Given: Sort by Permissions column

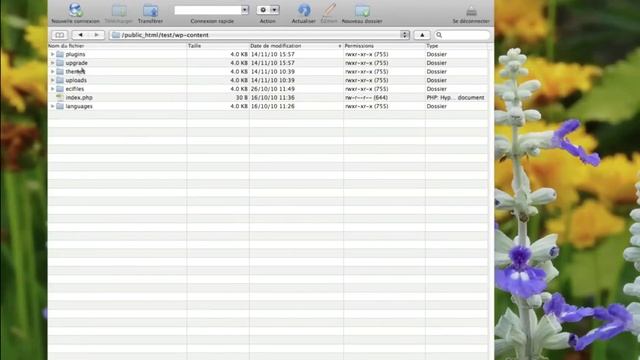Looking at the screenshot, I should tap(384, 46).
